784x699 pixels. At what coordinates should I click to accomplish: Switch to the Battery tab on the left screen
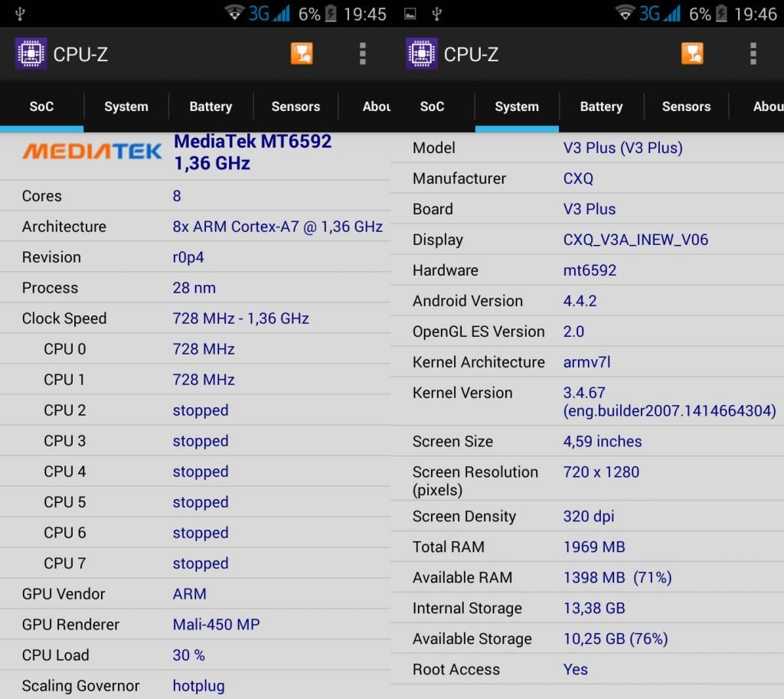[x=211, y=106]
